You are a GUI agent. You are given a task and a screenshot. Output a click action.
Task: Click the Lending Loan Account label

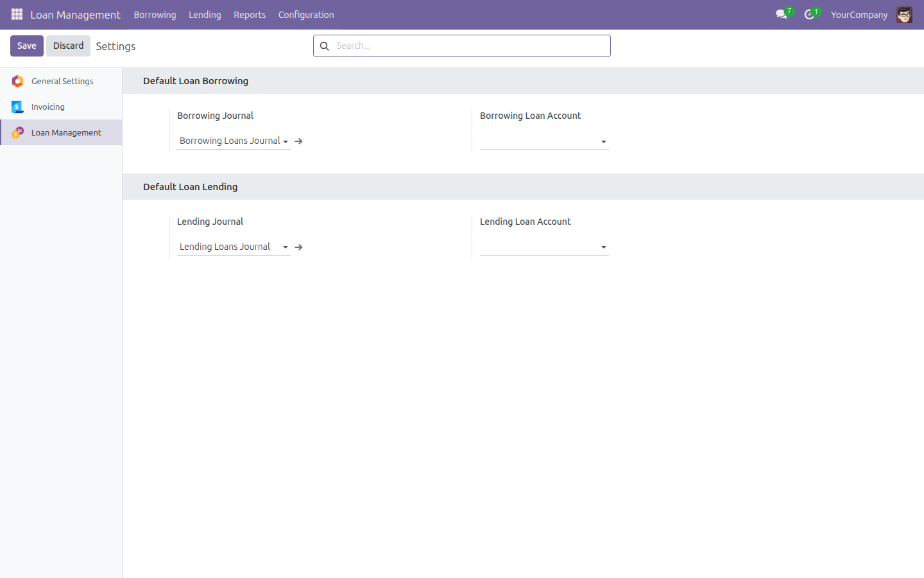click(x=525, y=222)
